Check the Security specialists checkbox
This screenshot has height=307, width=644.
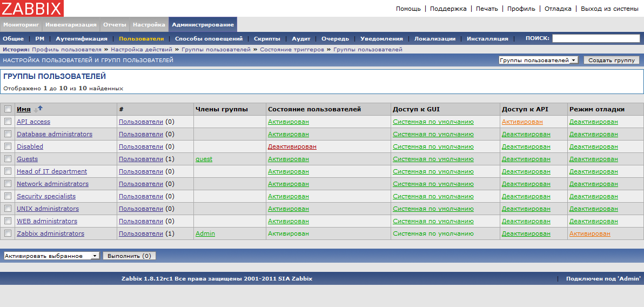click(x=8, y=196)
